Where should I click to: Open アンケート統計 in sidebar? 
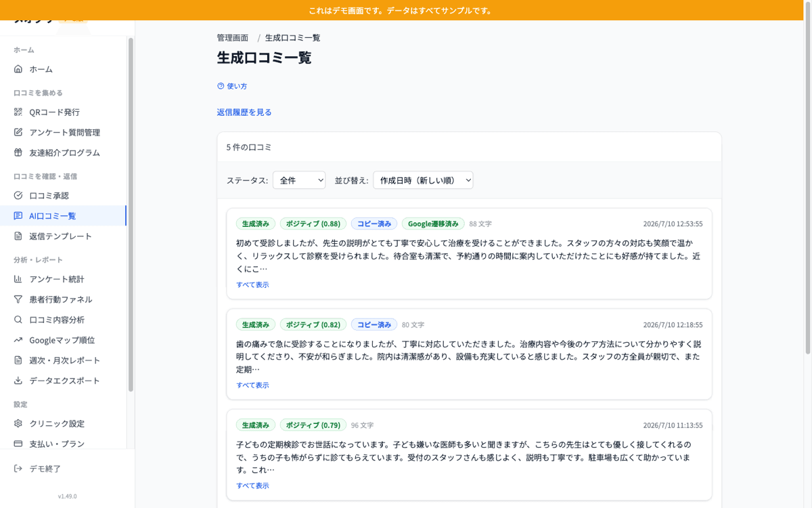[63, 278]
